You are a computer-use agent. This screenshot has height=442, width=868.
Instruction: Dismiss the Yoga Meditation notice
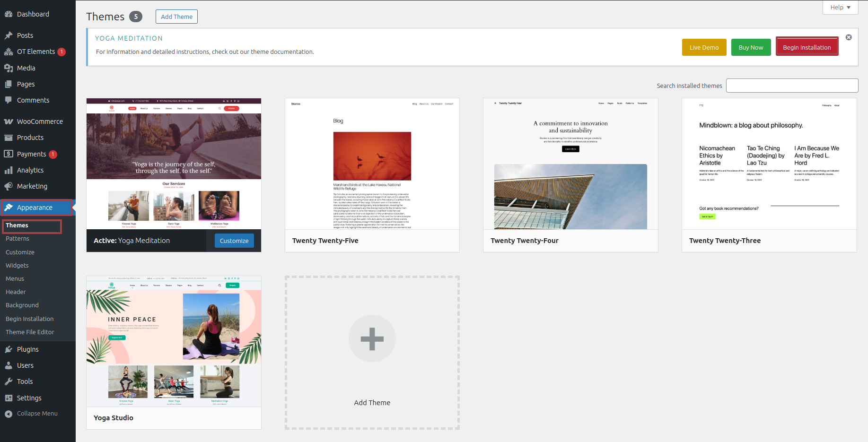pyautogui.click(x=849, y=37)
